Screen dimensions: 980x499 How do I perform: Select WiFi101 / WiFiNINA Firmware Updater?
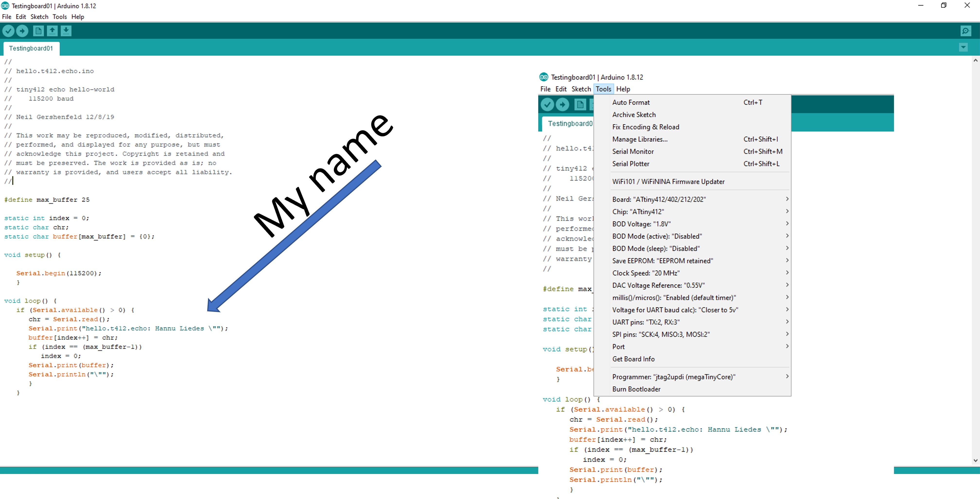[692, 182]
